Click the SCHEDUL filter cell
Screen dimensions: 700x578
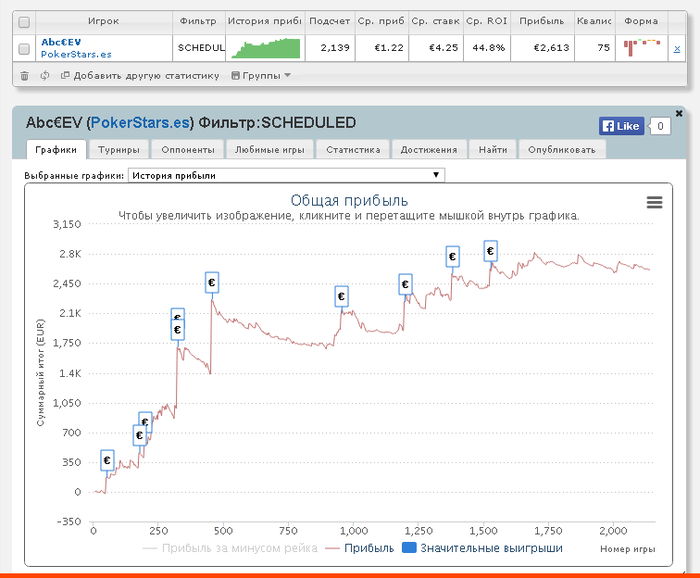[x=199, y=48]
